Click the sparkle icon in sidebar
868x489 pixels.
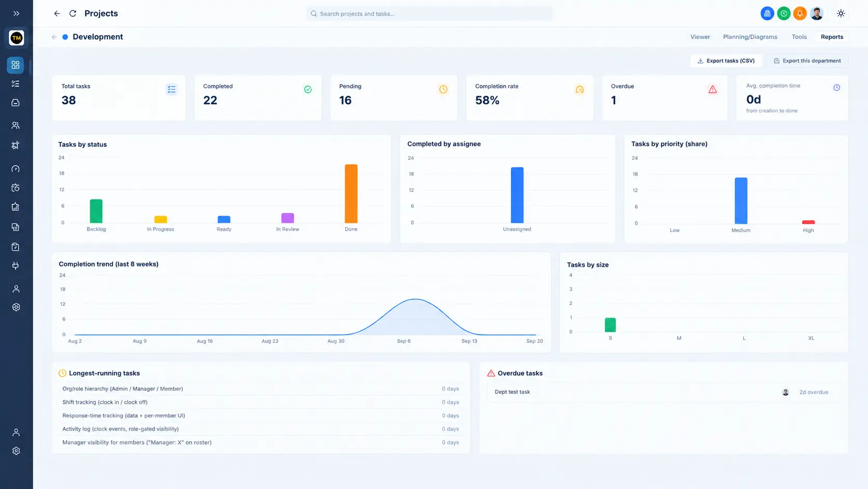(16, 145)
